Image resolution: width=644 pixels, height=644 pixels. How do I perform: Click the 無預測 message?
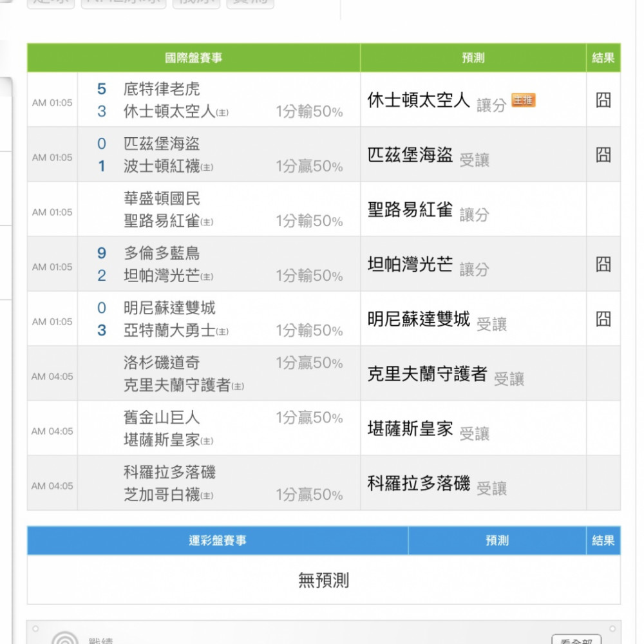click(x=324, y=580)
